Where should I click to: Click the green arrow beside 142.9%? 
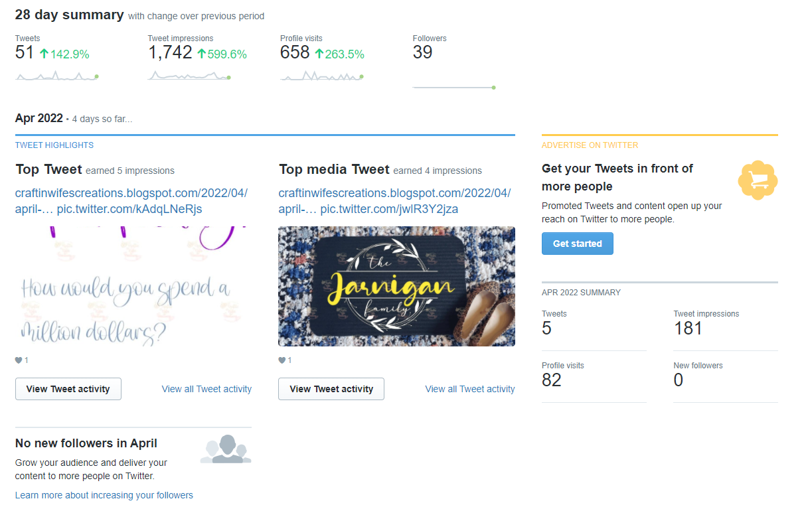44,54
